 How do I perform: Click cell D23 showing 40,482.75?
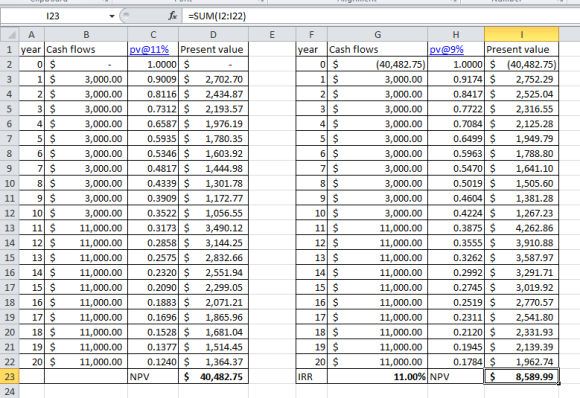point(213,377)
